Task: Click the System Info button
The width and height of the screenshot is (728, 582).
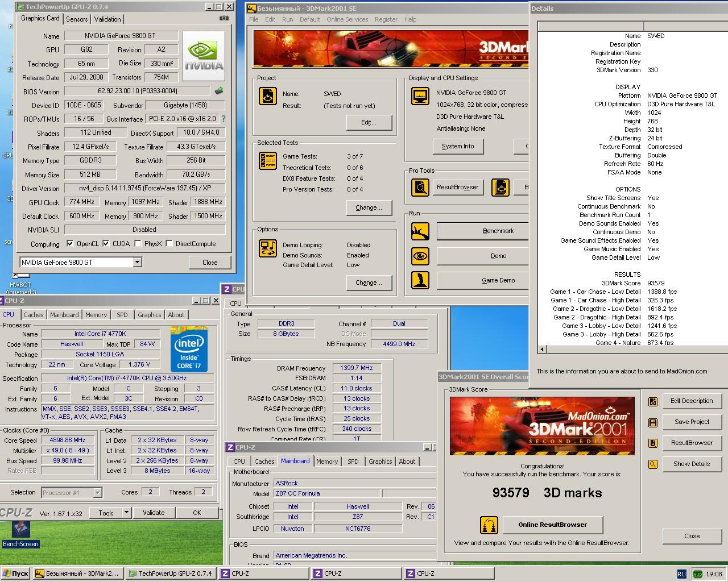Action: pos(458,146)
